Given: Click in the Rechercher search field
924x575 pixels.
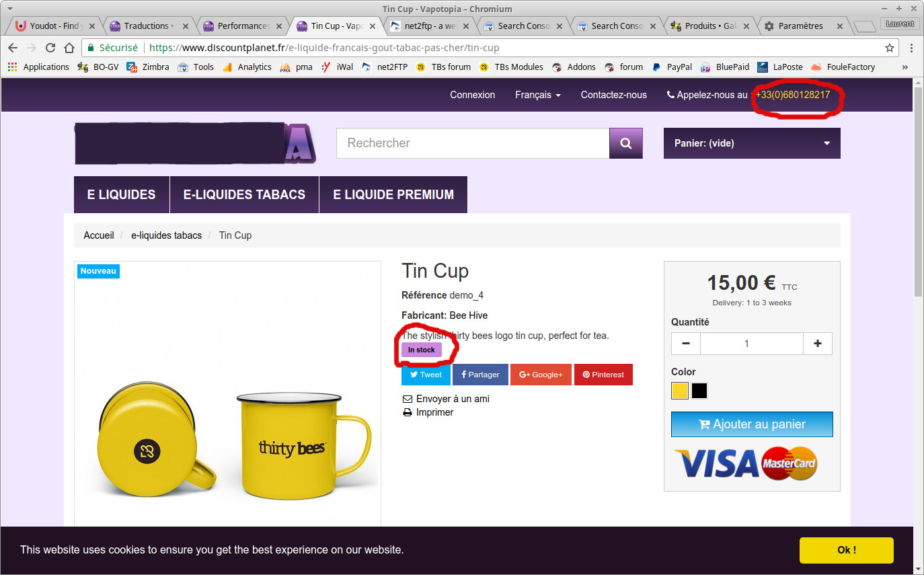Looking at the screenshot, I should pyautogui.click(x=472, y=143).
